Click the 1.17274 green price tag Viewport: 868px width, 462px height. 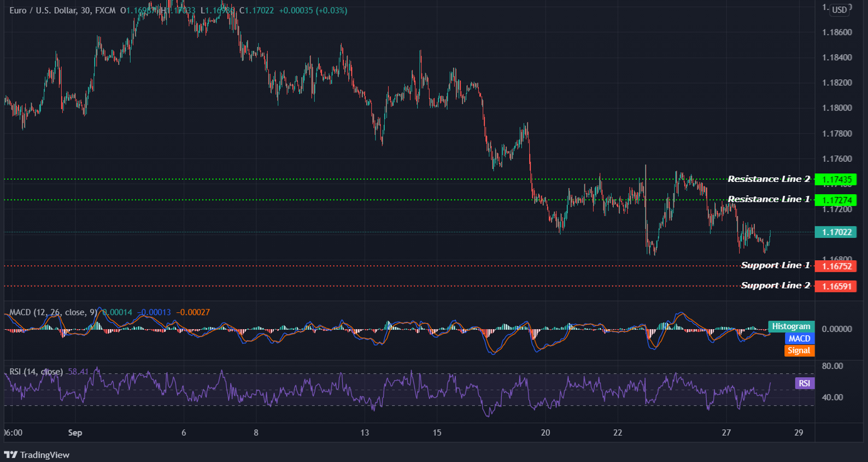click(836, 200)
